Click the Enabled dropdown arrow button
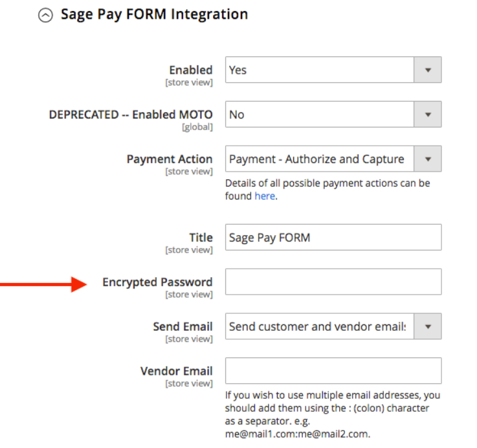This screenshot has width=477, height=448. pos(427,70)
